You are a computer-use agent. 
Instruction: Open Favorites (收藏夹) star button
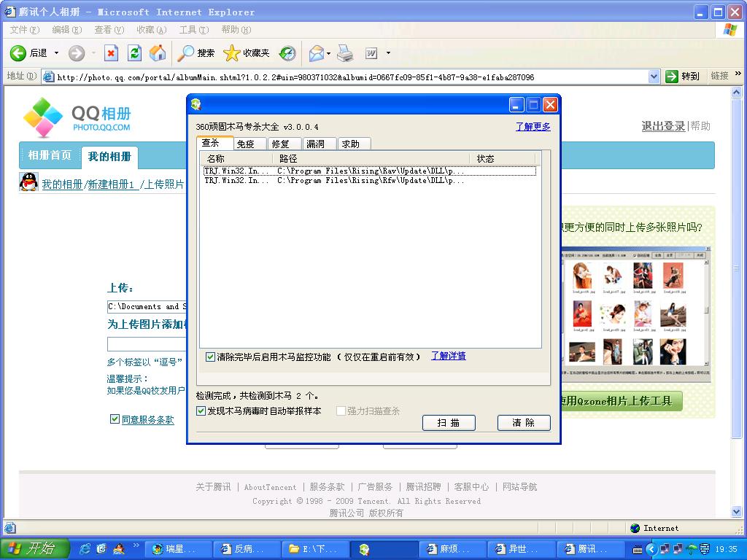247,52
